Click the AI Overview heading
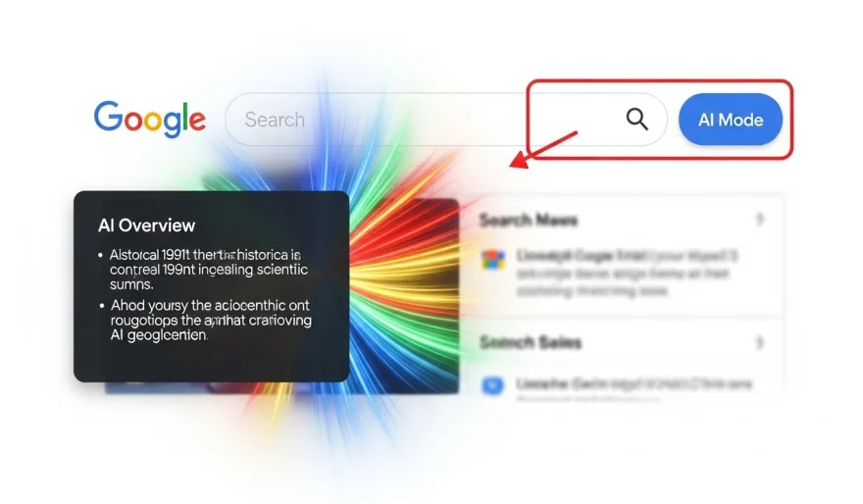This screenshot has height=504, width=863. [x=146, y=226]
